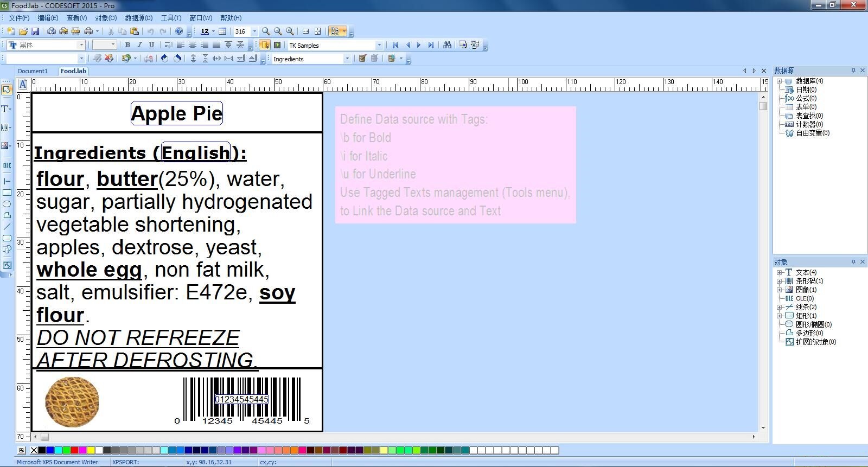Choose the Text tool in left toolbox
Viewport: 868px width, 467px height.
coord(5,109)
